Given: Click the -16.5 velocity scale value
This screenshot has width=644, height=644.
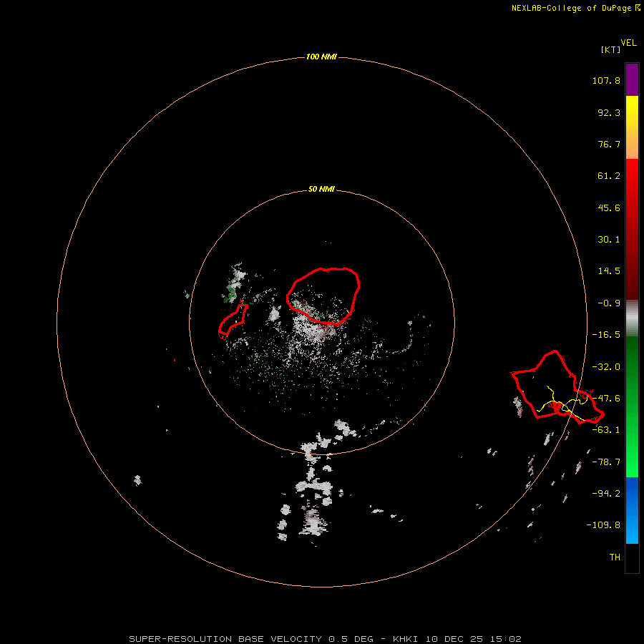Looking at the screenshot, I should coord(606,335).
